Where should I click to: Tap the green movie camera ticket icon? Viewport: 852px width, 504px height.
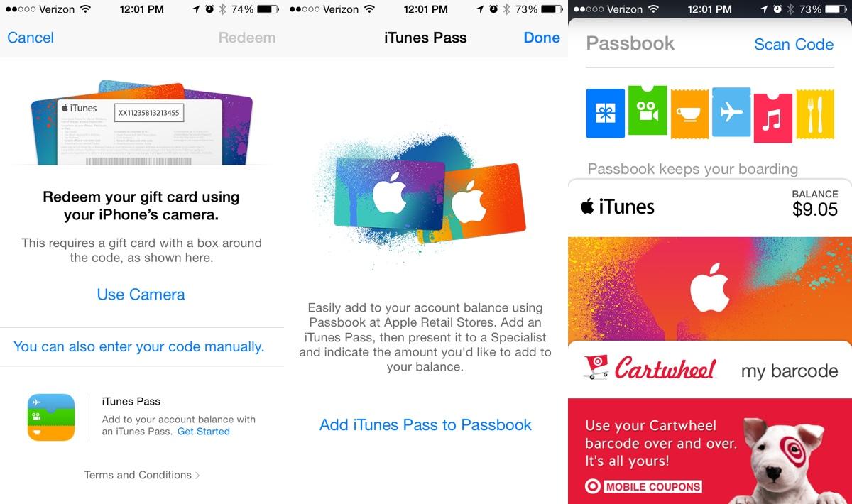click(x=647, y=111)
